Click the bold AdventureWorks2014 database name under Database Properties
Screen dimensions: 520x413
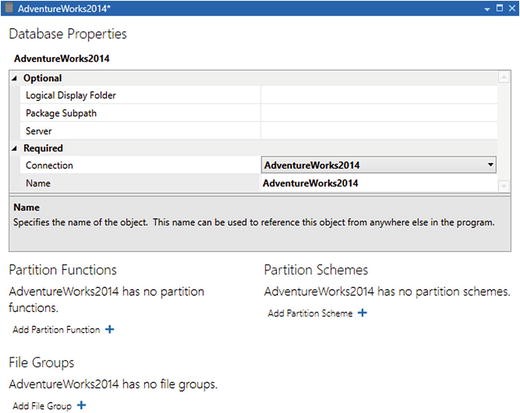point(62,59)
